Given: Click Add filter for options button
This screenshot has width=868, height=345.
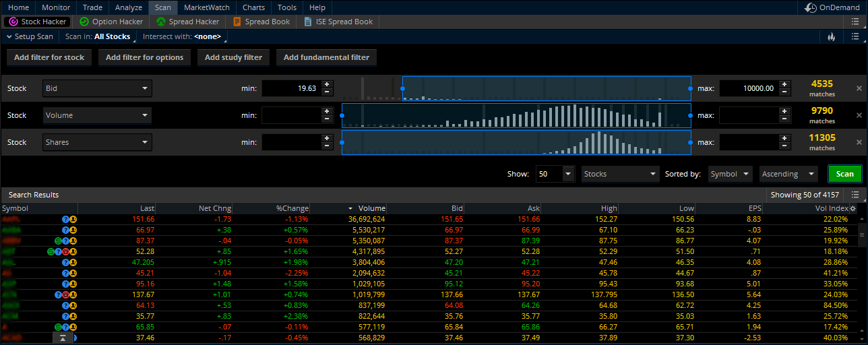Looking at the screenshot, I should coord(145,57).
